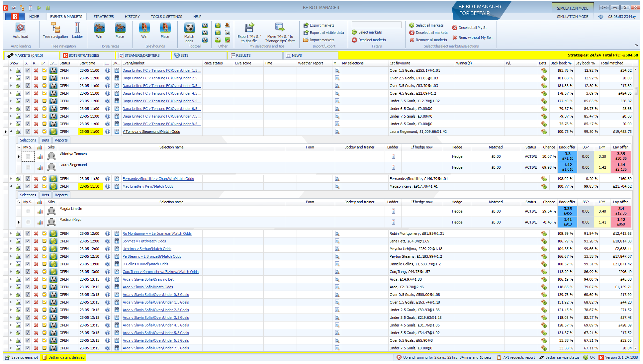The image size is (643, 364).
Task: Click Save screenshot in status bar
Action: coord(22,357)
